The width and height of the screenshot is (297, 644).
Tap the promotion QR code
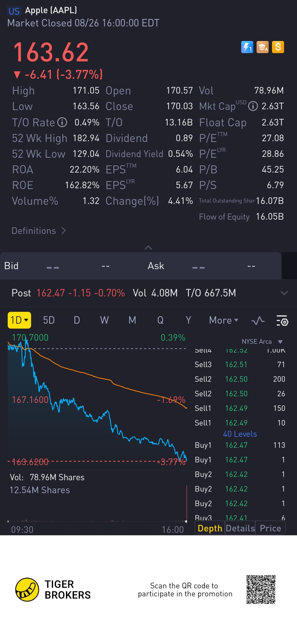pos(261,590)
